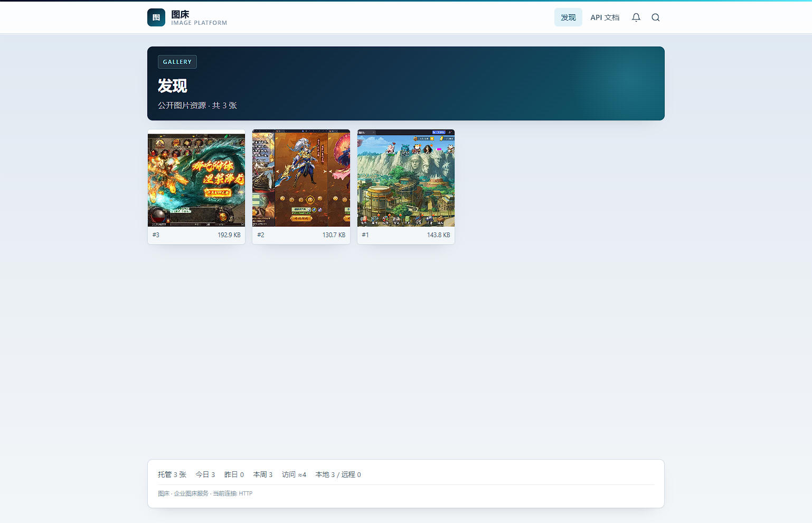Click 托管 3 张 statistic in footer
Screen dimensions: 812x523
tap(172, 474)
